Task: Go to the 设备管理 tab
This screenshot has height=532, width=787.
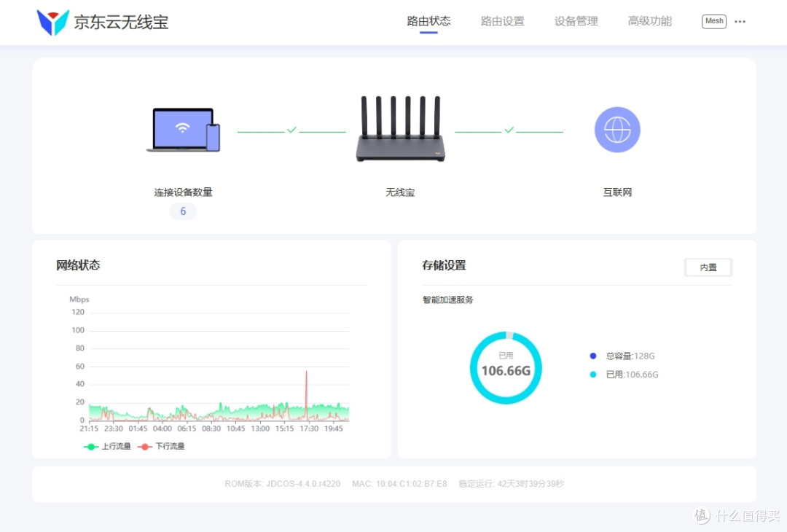Action: pyautogui.click(x=576, y=21)
